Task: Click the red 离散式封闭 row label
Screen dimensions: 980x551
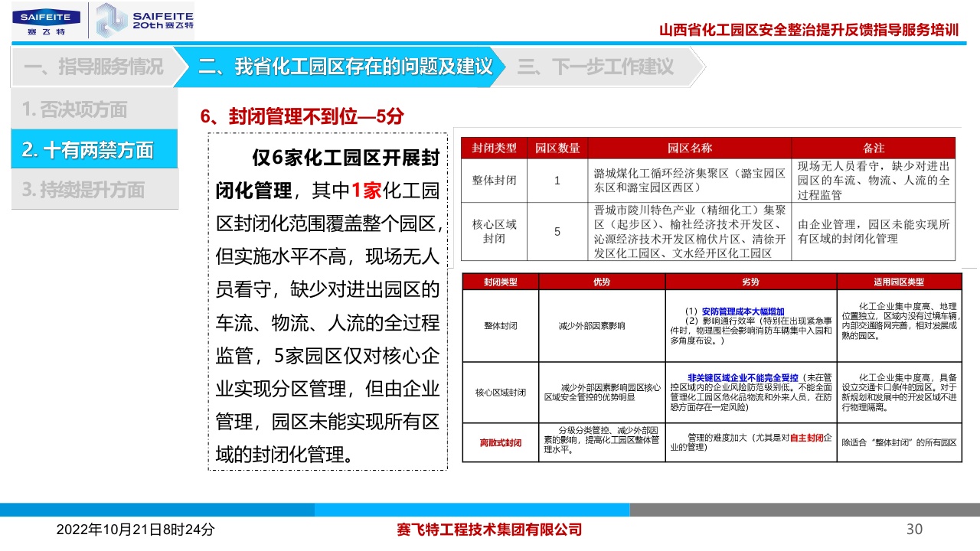Action: pos(500,443)
